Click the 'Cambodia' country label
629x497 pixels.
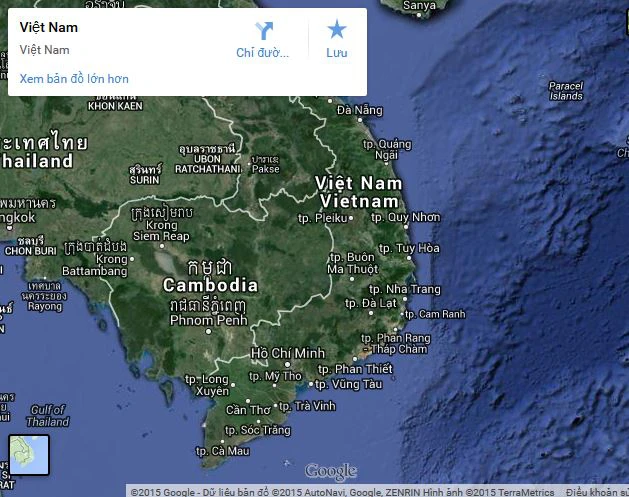211,285
